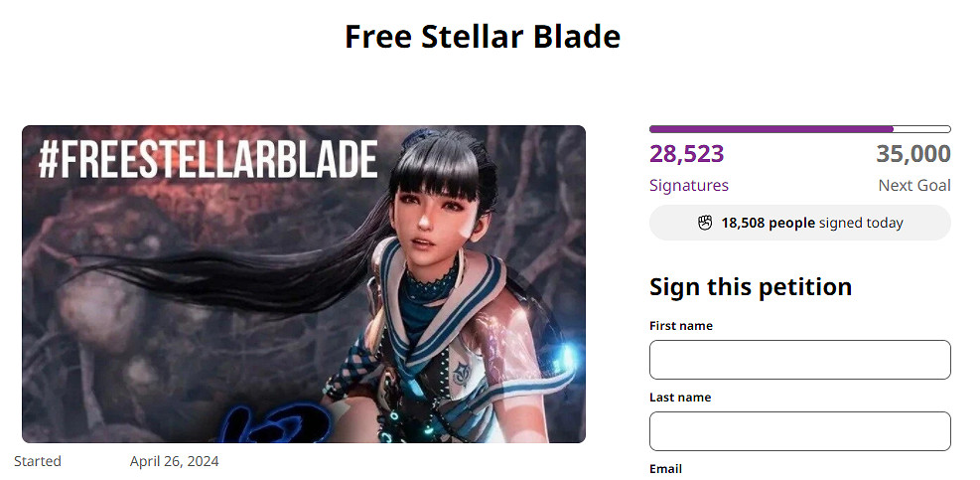Image resolution: width=980 pixels, height=480 pixels.
Task: Click the 28,523 signature count
Action: click(687, 154)
